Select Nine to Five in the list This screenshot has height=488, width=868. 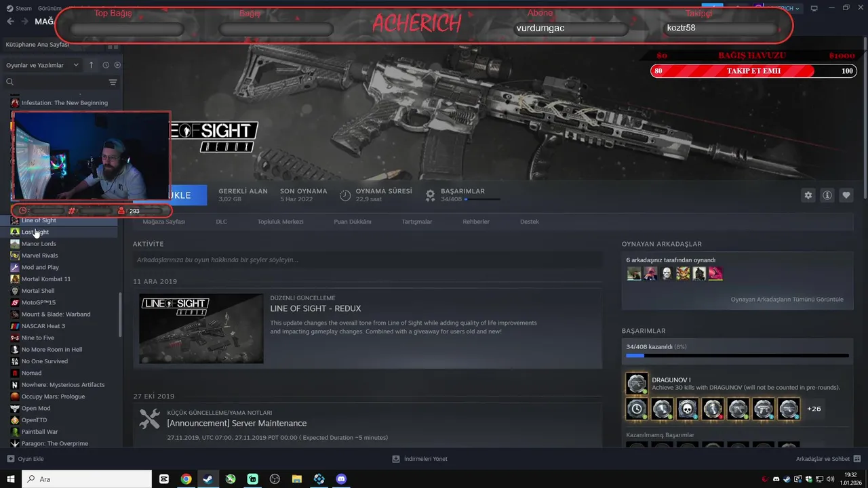click(38, 338)
